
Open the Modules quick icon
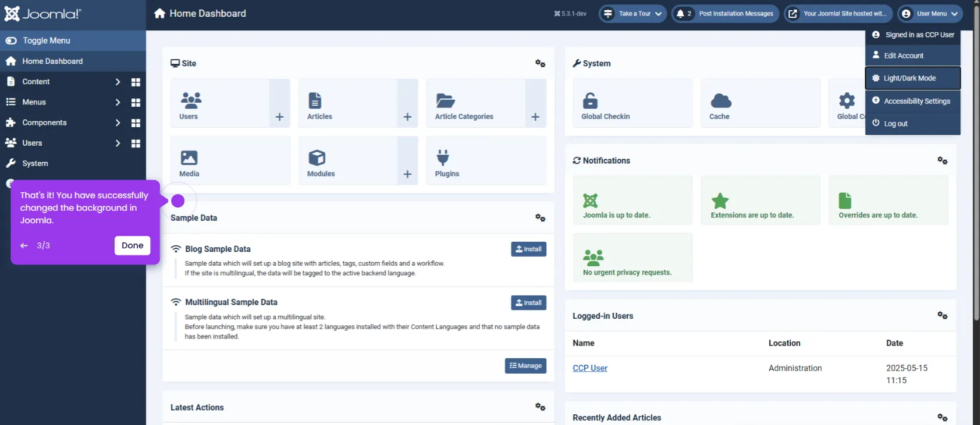point(347,161)
